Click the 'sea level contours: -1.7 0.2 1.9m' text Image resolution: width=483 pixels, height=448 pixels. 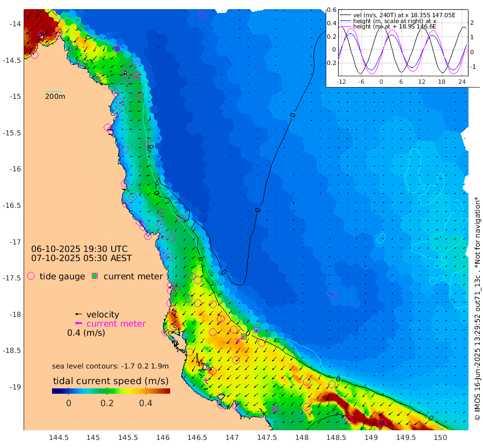click(x=110, y=366)
